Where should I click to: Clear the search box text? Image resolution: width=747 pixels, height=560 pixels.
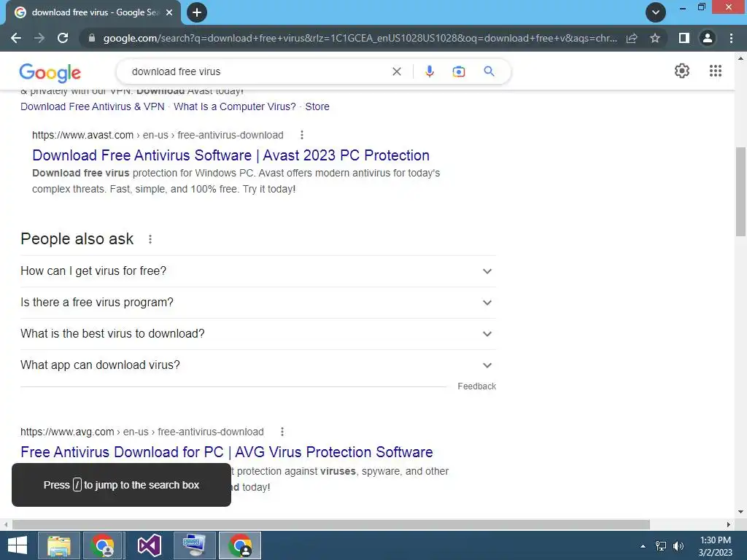396,71
